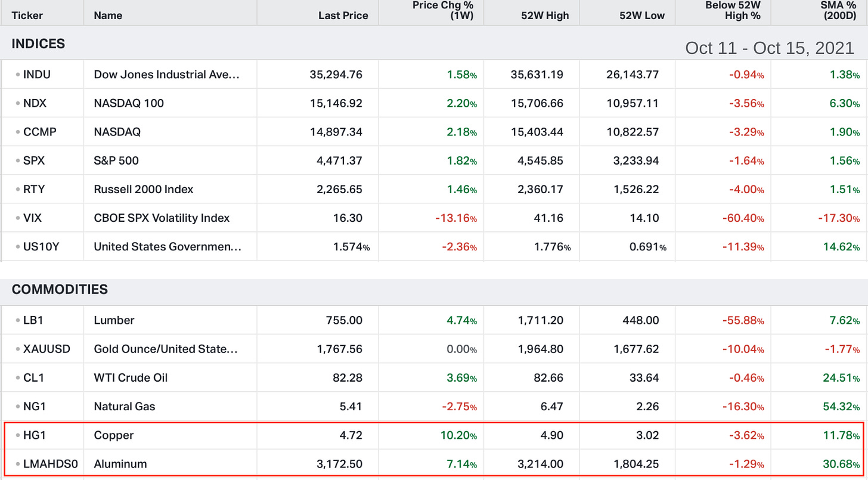Click the United States Governmen... name
This screenshot has width=868, height=480.
tap(168, 246)
